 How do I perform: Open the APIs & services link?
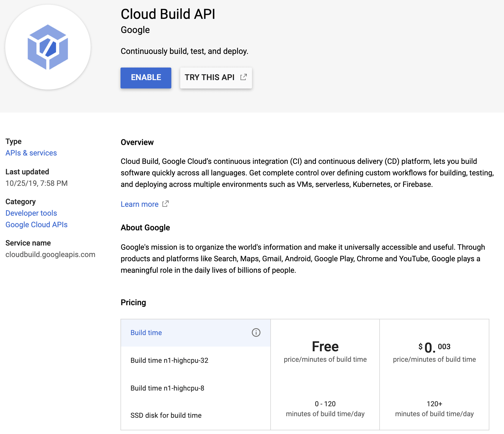click(x=31, y=153)
